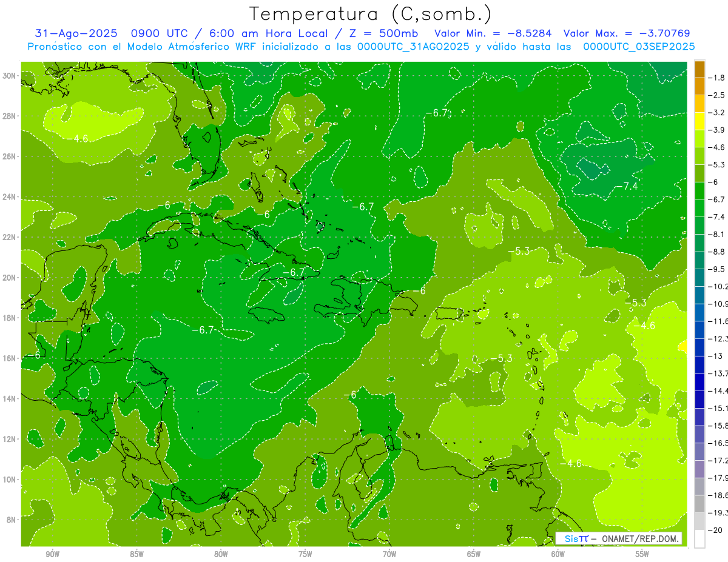Click the '0000UTC_03SEP2025' valid-until time
This screenshot has width=728, height=562.
[639, 46]
